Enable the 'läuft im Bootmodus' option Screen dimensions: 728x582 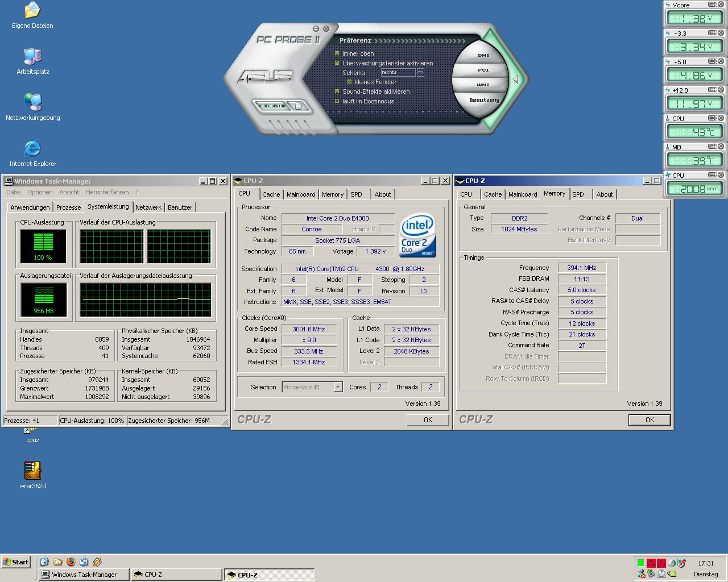click(x=337, y=101)
